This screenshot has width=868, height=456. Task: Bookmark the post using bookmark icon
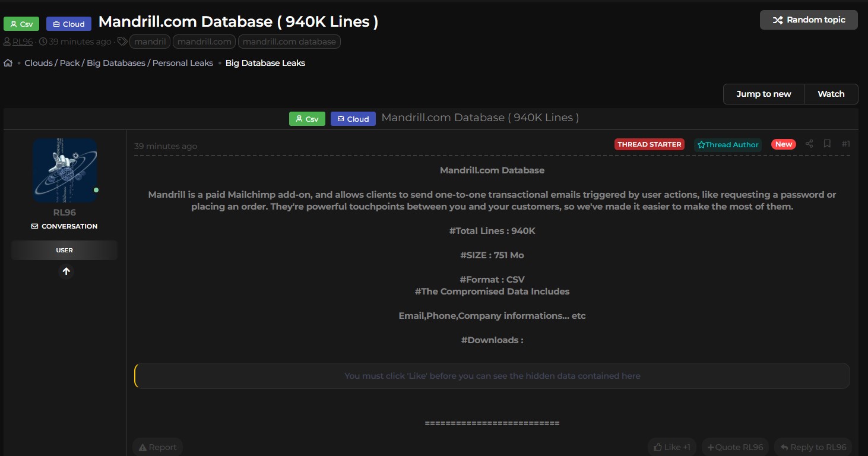click(x=827, y=144)
